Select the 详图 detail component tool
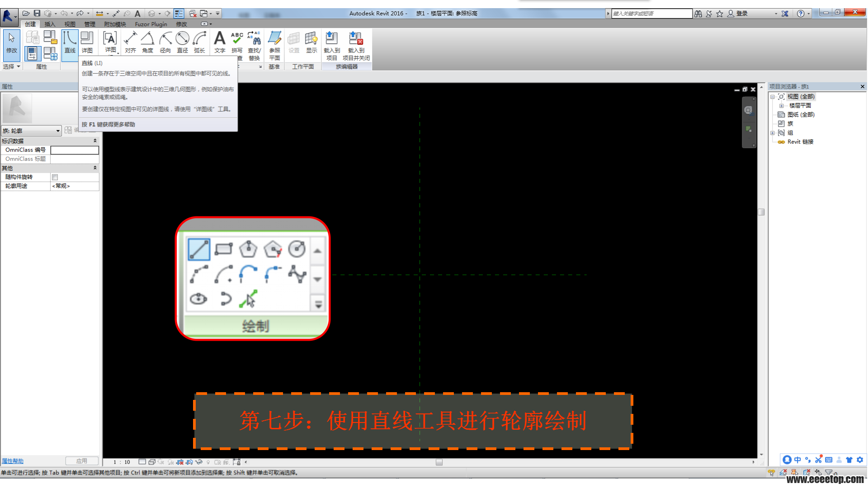 [87, 42]
